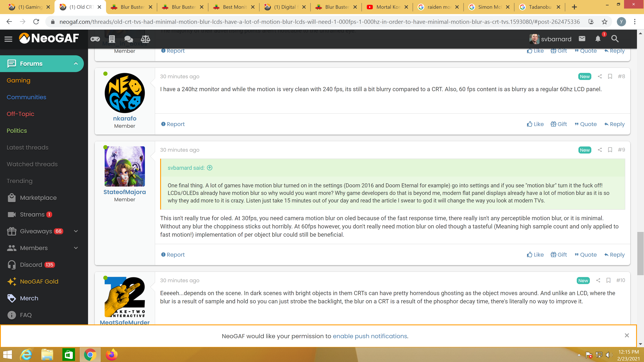Click MeatSafeMurder's avatar image
The height and width of the screenshot is (362, 644).
124,297
